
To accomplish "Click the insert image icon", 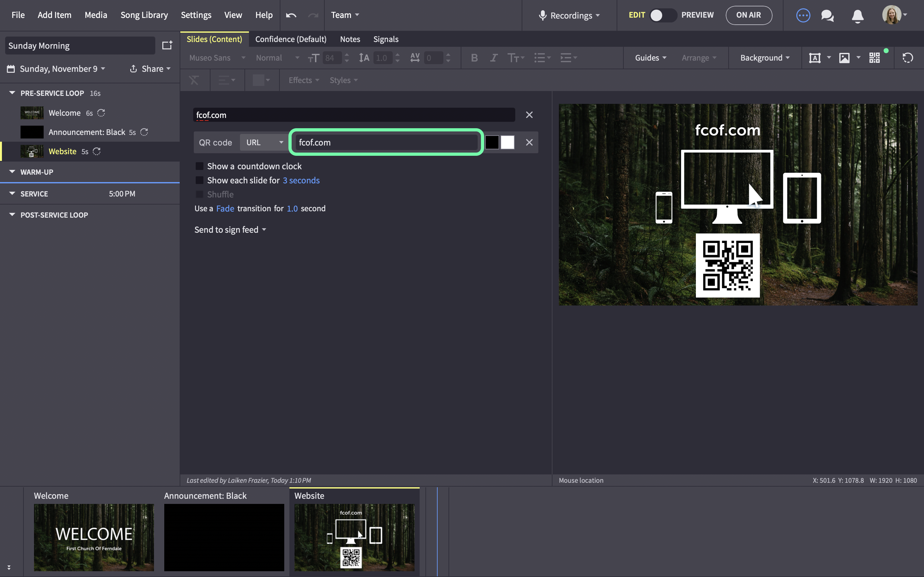I will pos(844,58).
